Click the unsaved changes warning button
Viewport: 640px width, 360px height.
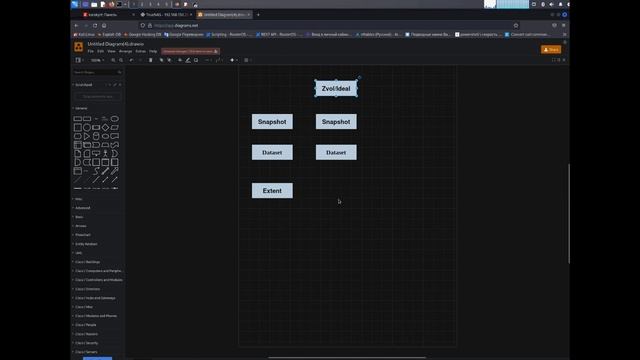coord(190,51)
